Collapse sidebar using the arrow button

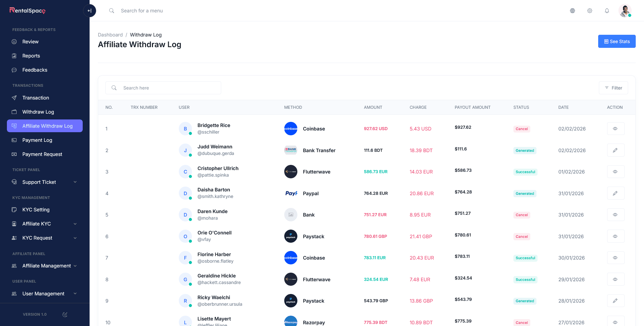pyautogui.click(x=90, y=11)
